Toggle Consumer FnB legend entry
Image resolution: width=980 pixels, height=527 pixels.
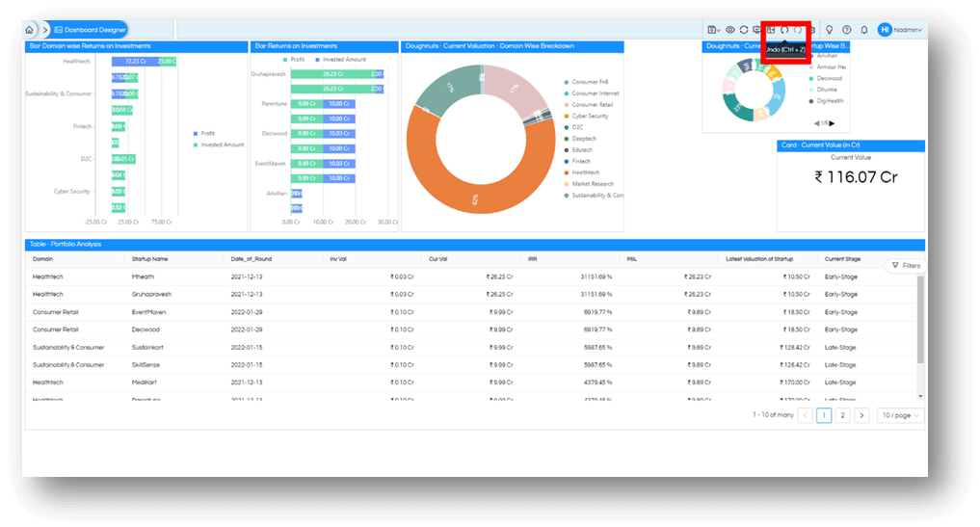click(586, 82)
